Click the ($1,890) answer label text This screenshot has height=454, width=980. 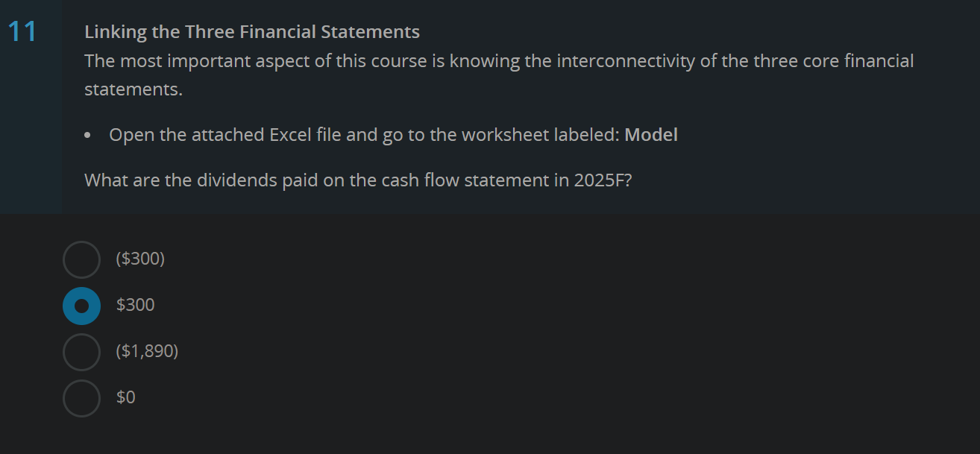pyautogui.click(x=146, y=351)
